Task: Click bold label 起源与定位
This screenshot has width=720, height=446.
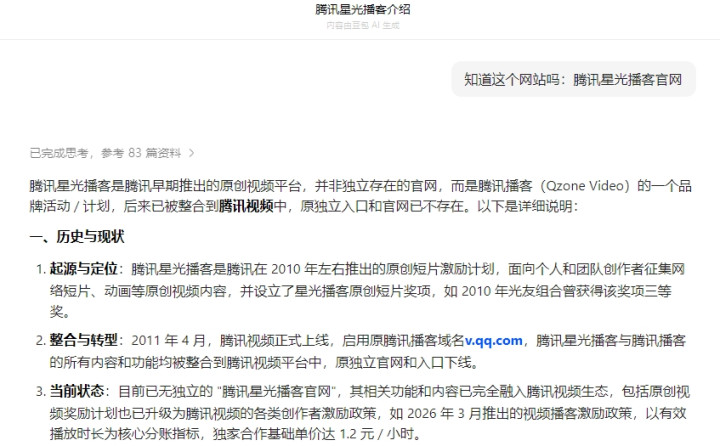Action: 84,269
